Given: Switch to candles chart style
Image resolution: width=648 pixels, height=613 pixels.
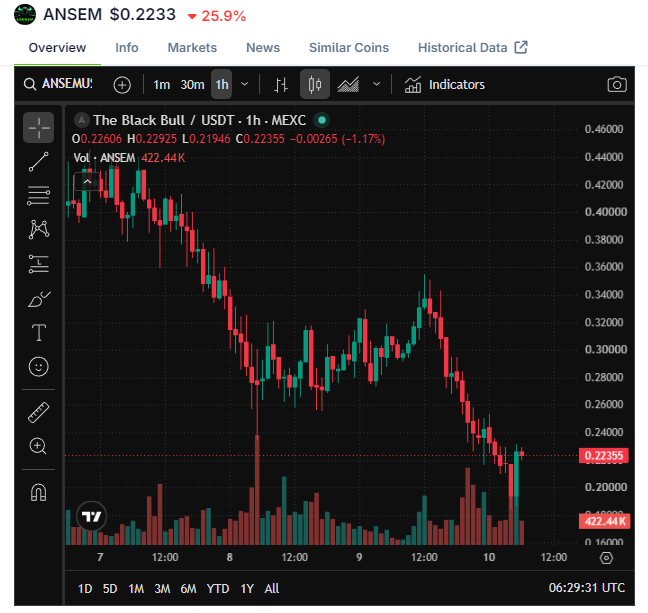Looking at the screenshot, I should coord(315,84).
